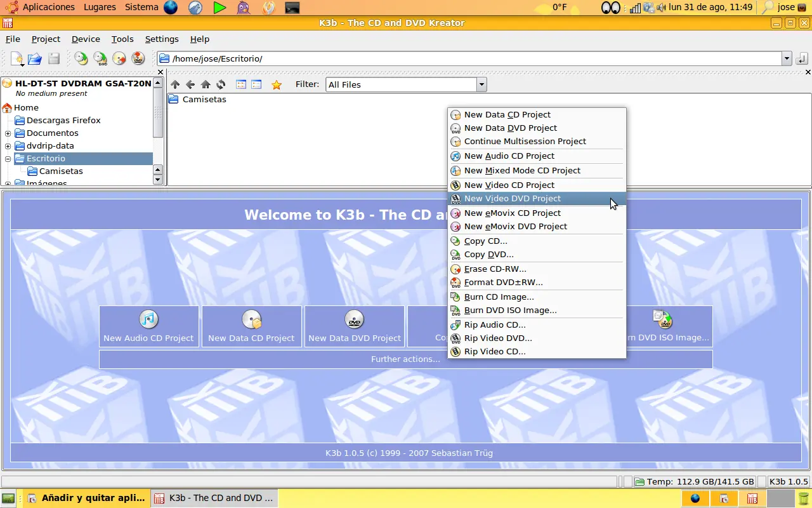Image resolution: width=812 pixels, height=508 pixels.
Task: Click the volume speaker icon in system tray
Action: [662, 8]
